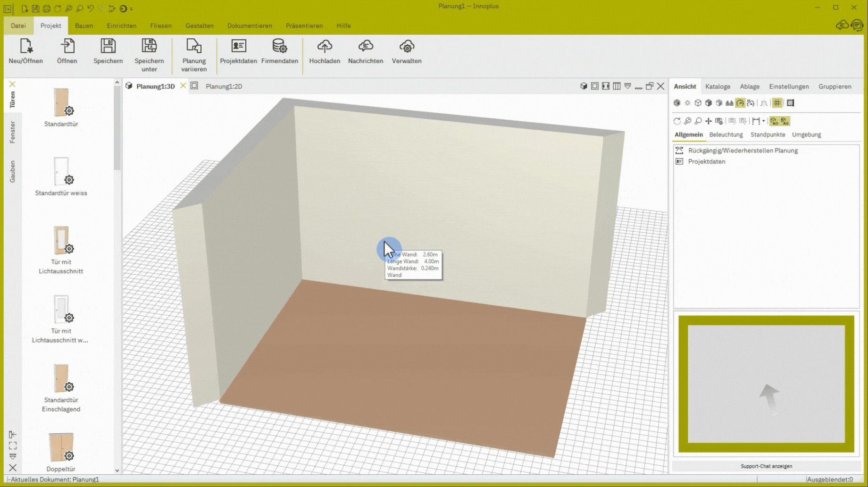Click the Hochladen cloud upload icon

pos(325,51)
